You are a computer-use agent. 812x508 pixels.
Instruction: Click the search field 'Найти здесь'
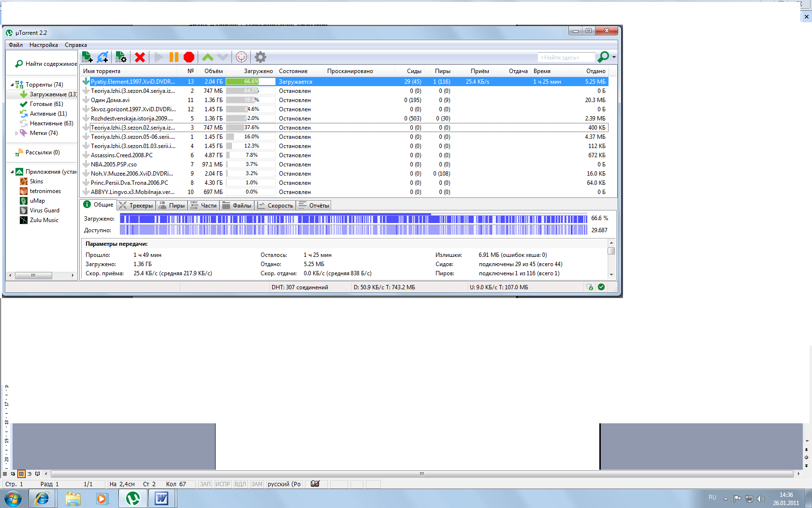[x=566, y=58]
